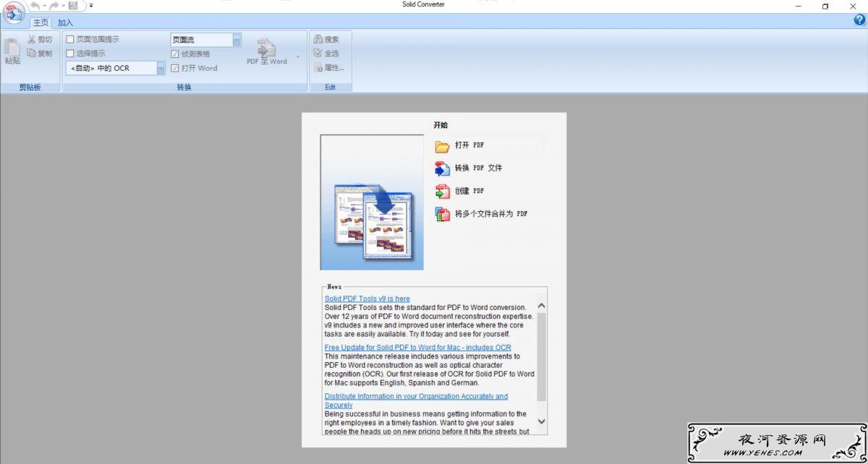Click the Solid Converter window title text

point(424,4)
